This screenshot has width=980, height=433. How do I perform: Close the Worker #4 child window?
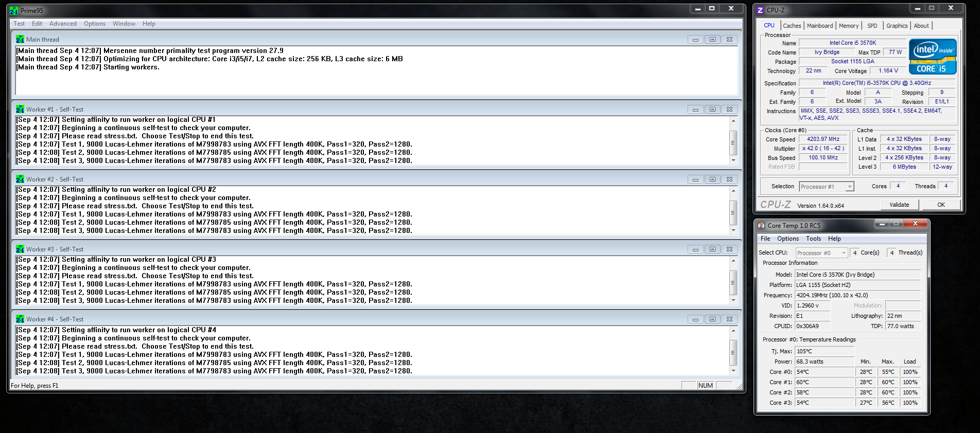pyautogui.click(x=729, y=319)
